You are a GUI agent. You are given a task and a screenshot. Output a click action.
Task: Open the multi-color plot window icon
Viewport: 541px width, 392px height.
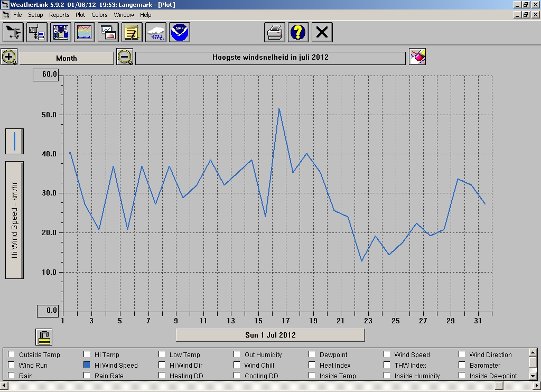coord(85,32)
